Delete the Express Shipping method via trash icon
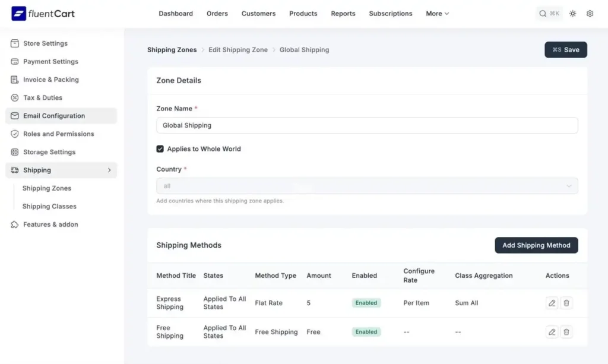608x364 pixels. click(x=566, y=303)
